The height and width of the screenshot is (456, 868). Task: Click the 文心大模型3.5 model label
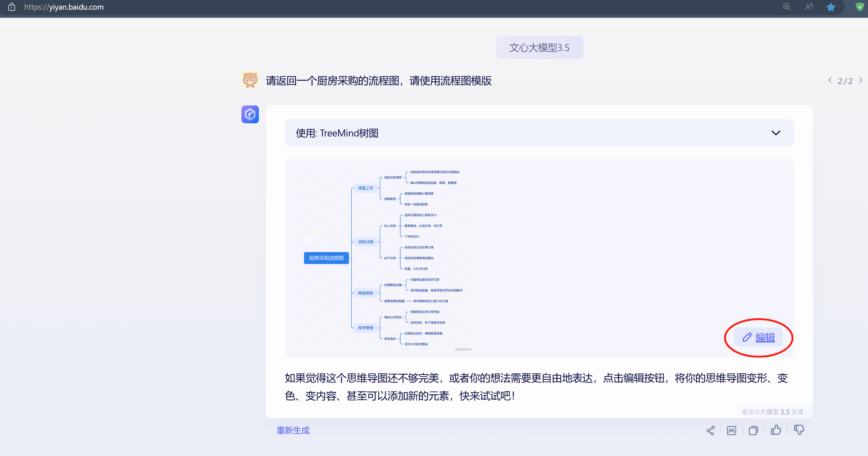point(539,48)
